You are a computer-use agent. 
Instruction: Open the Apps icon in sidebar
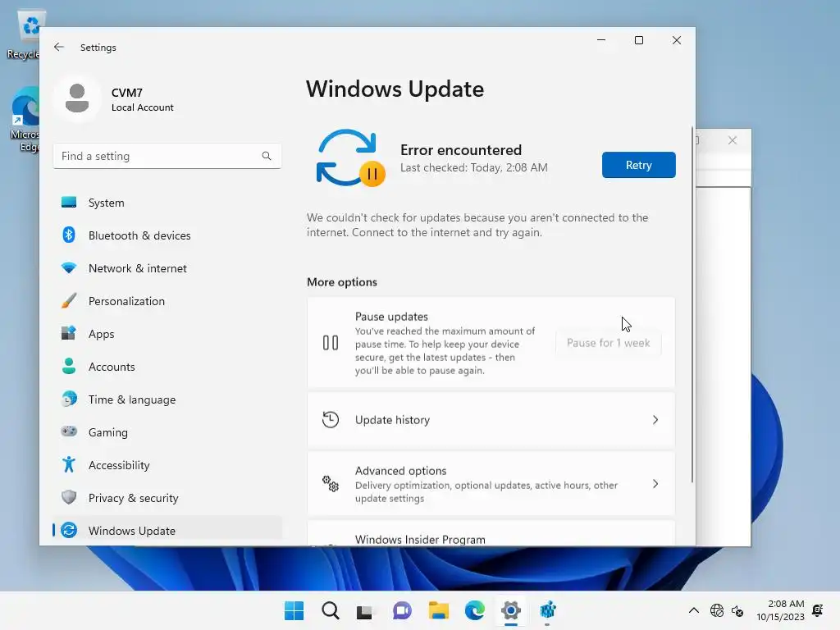click(x=69, y=333)
